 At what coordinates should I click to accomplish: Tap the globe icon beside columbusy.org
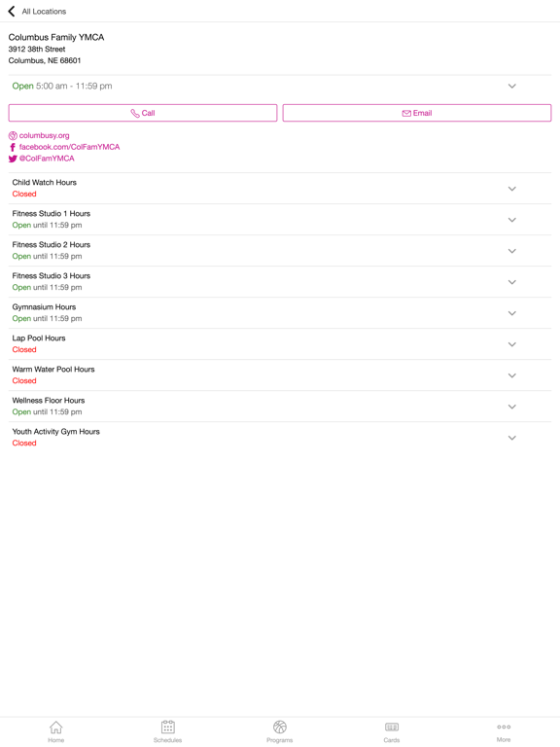click(13, 136)
